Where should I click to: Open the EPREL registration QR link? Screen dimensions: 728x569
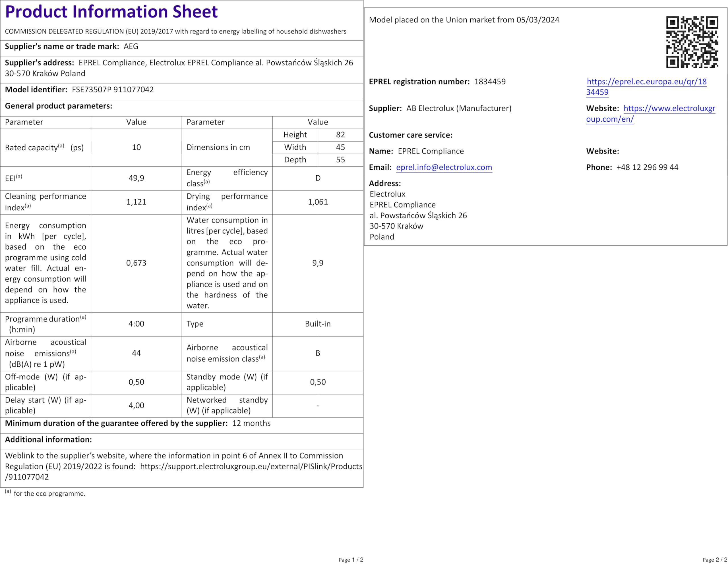[x=646, y=82]
